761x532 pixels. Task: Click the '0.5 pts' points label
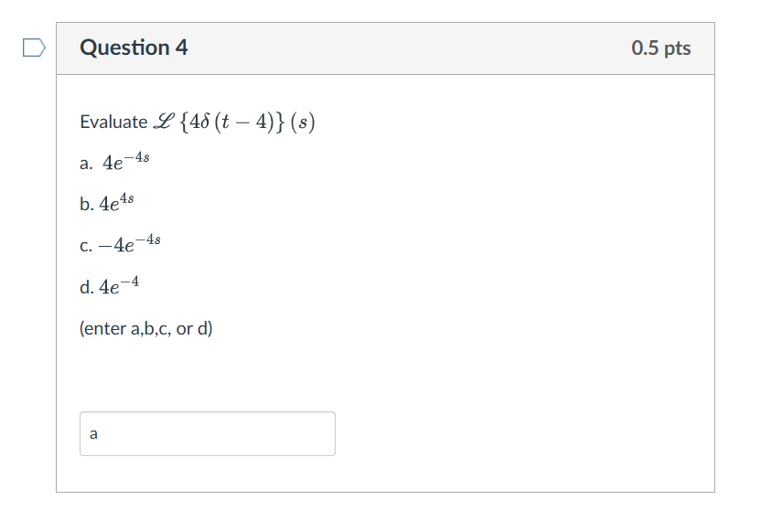pos(660,48)
